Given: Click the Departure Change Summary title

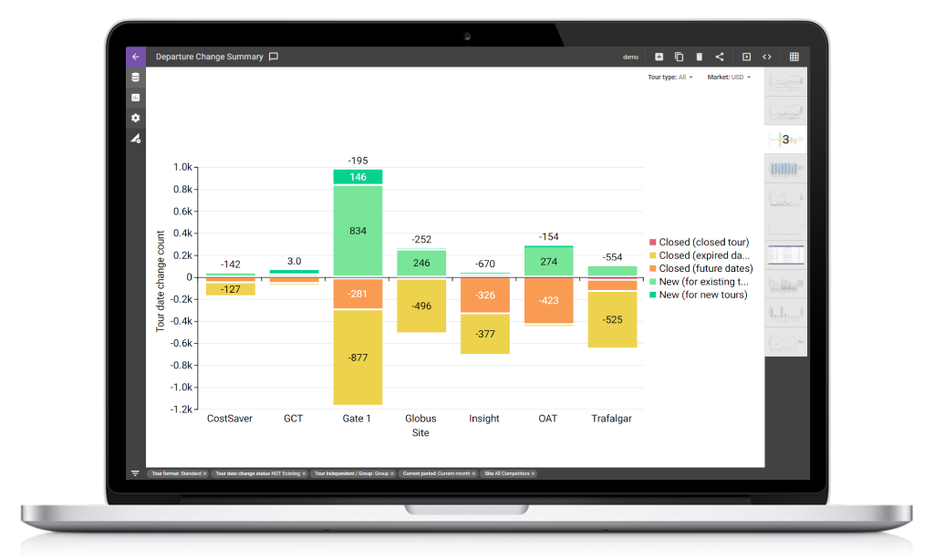Looking at the screenshot, I should coord(210,57).
